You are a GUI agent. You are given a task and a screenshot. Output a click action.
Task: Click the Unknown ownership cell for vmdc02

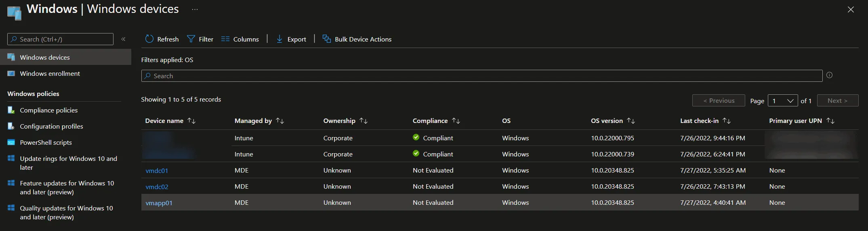(337, 186)
